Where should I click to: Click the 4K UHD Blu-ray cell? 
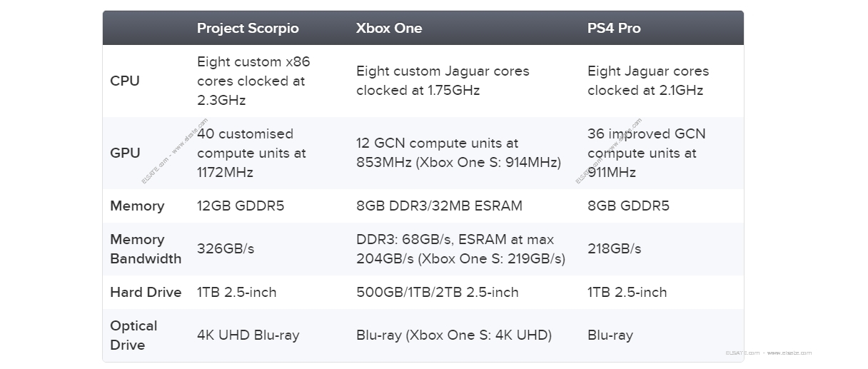click(x=248, y=335)
